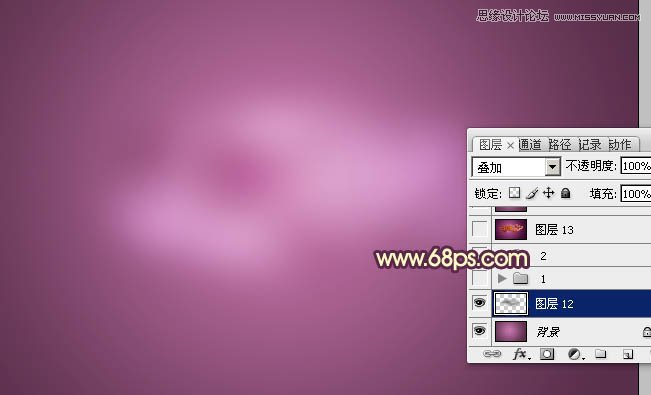Create new fill or adjustment layer
The image size is (651, 395).
pyautogui.click(x=575, y=354)
